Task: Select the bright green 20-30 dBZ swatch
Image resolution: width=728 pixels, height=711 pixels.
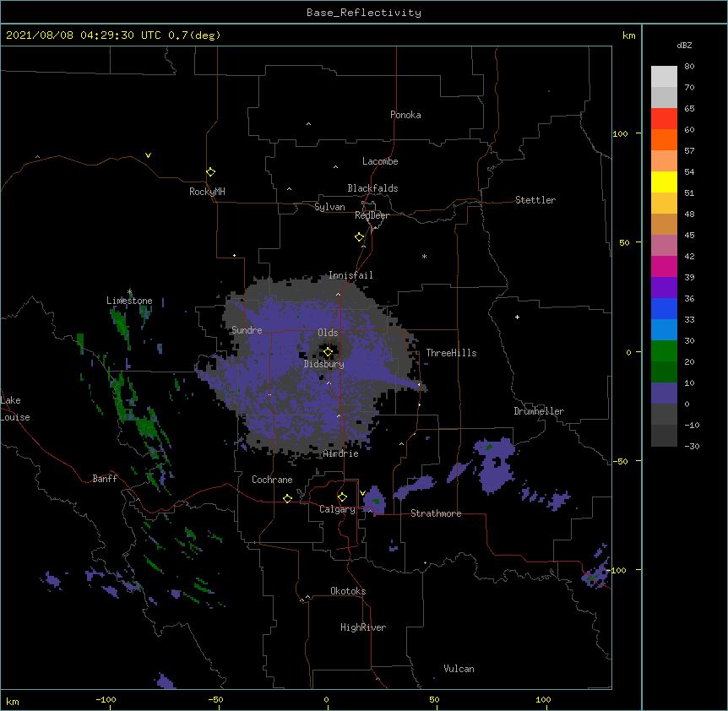Action: [664, 351]
